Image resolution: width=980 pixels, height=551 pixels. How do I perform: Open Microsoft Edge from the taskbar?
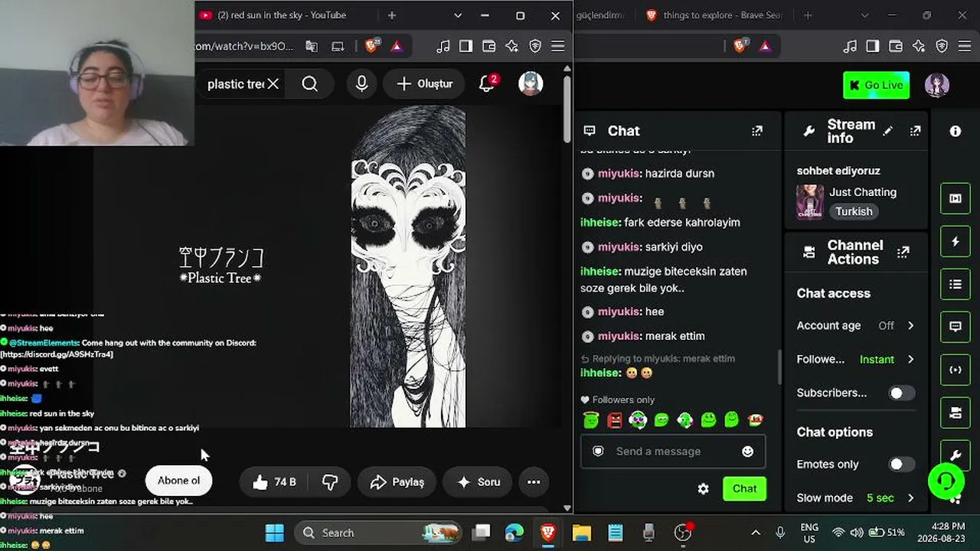514,533
